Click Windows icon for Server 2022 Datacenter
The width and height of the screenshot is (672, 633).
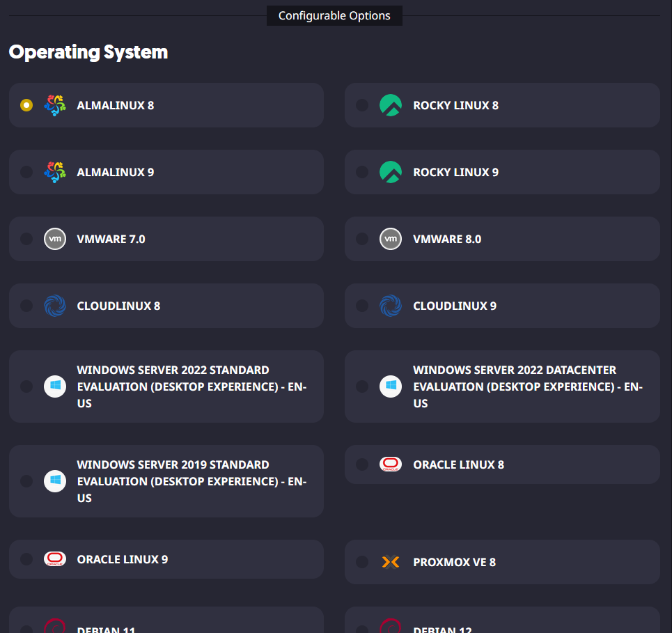[x=391, y=386]
